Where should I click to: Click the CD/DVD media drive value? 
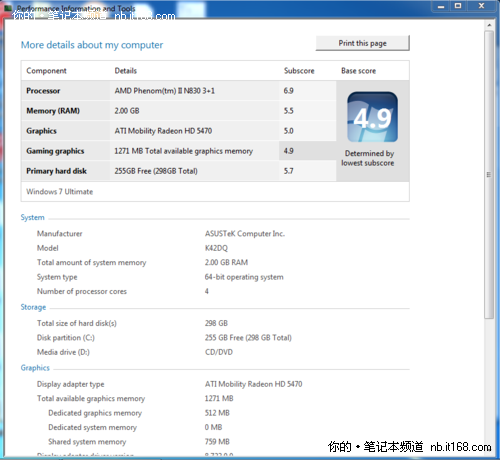tap(219, 352)
